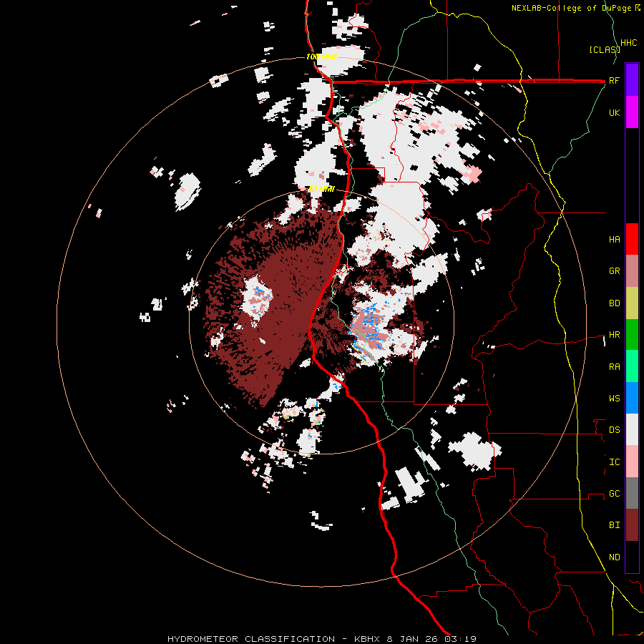Click the 8 JAN 26 date text
The height and width of the screenshot is (644, 644).
412,639
